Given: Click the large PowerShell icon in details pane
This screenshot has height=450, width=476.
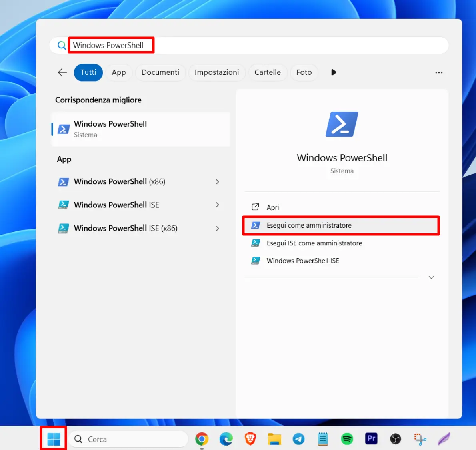Looking at the screenshot, I should (x=342, y=124).
